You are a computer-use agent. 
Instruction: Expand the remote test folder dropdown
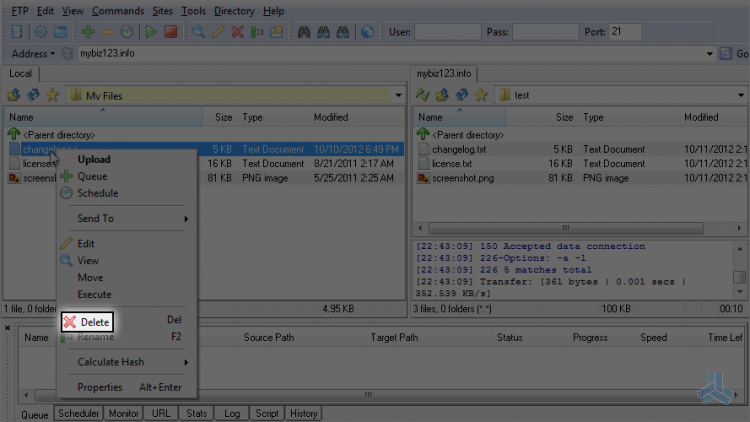pyautogui.click(x=740, y=95)
